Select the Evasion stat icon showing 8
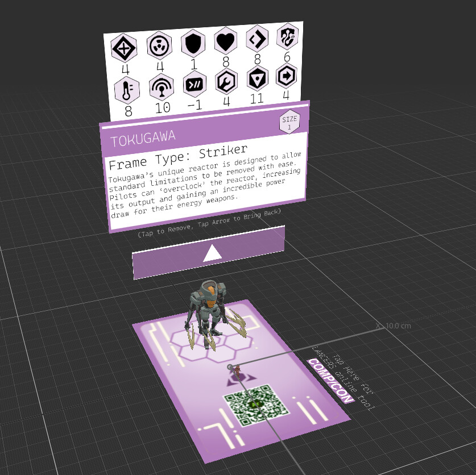 257,39
